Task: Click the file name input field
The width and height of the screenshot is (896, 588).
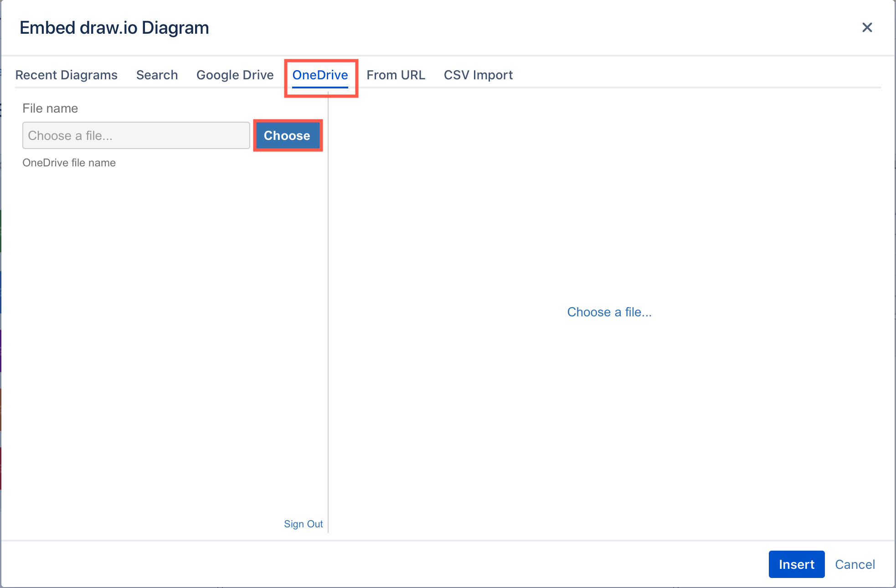Action: pyautogui.click(x=136, y=135)
